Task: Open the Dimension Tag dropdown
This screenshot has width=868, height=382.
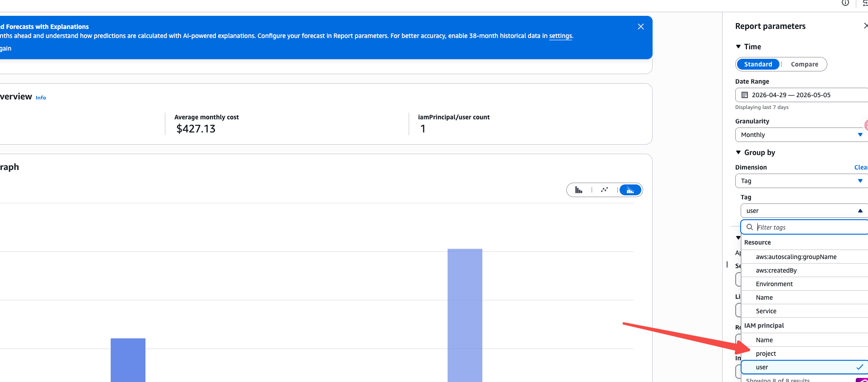Action: pyautogui.click(x=802, y=181)
